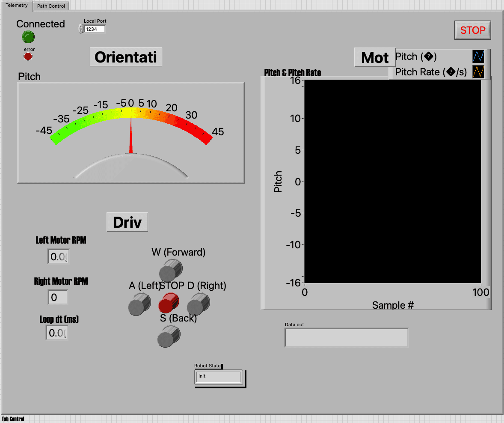Push the W (Forward) drive button

coord(171,271)
